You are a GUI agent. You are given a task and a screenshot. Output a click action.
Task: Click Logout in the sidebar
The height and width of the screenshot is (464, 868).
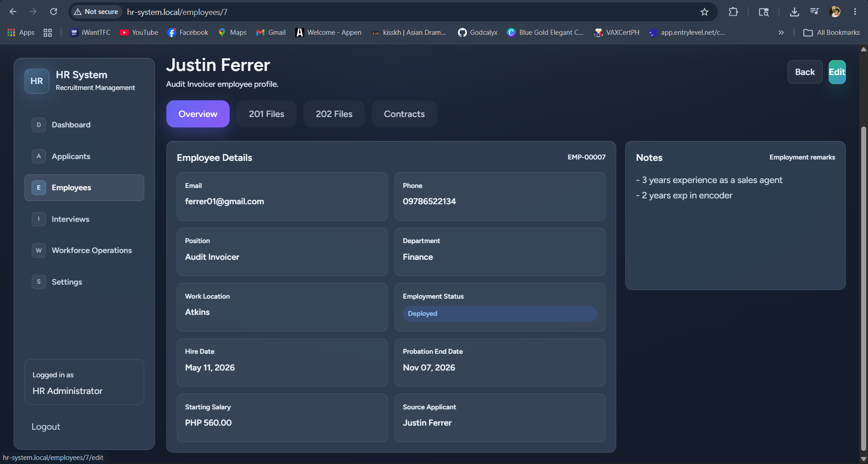[x=46, y=427]
